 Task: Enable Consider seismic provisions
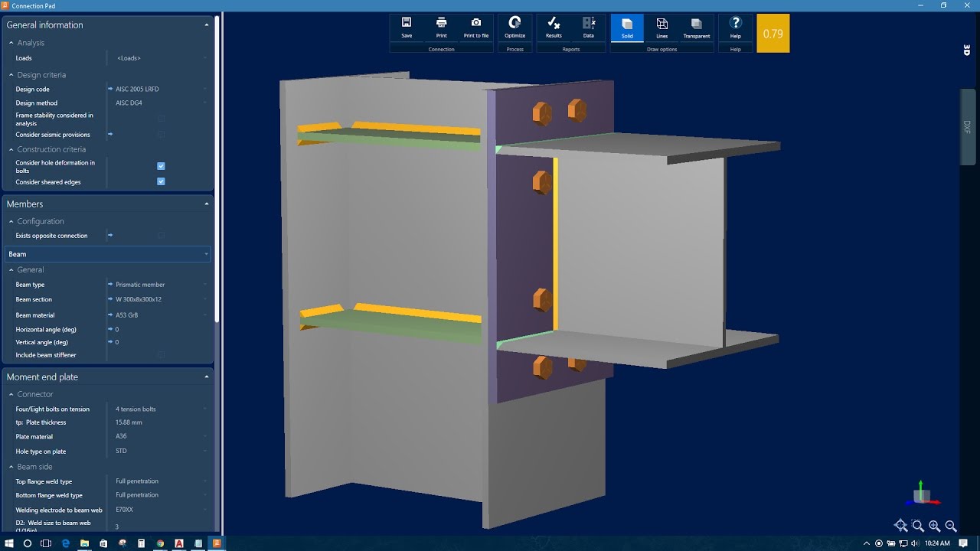pyautogui.click(x=161, y=135)
